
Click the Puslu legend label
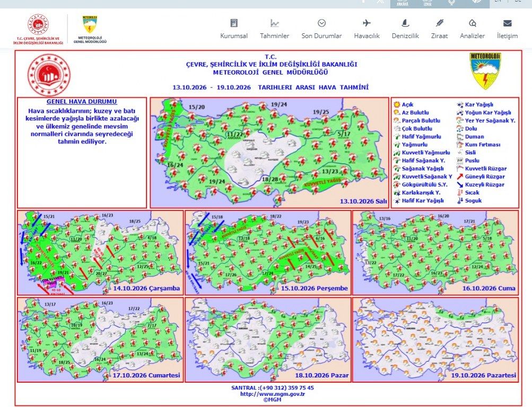pyautogui.click(x=472, y=161)
